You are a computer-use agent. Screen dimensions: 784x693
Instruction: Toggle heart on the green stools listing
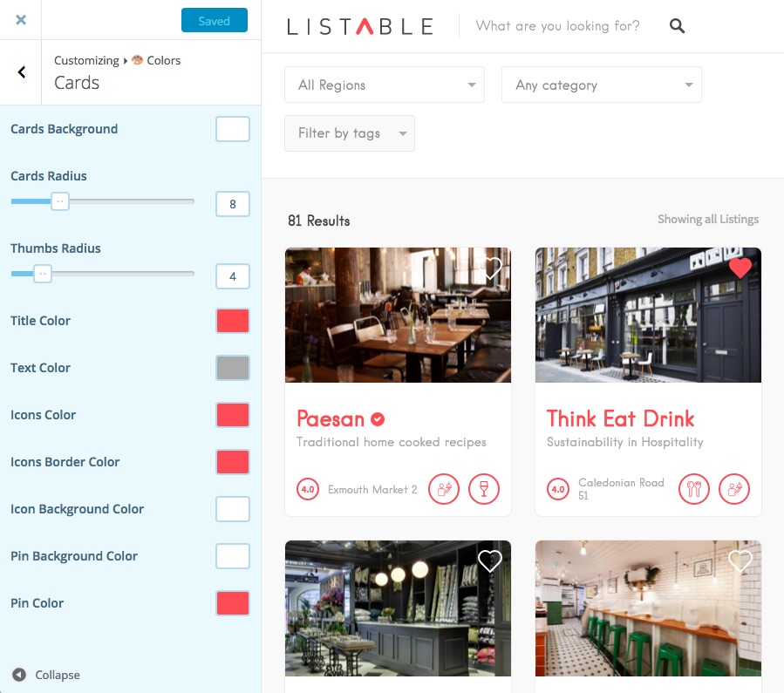point(740,561)
